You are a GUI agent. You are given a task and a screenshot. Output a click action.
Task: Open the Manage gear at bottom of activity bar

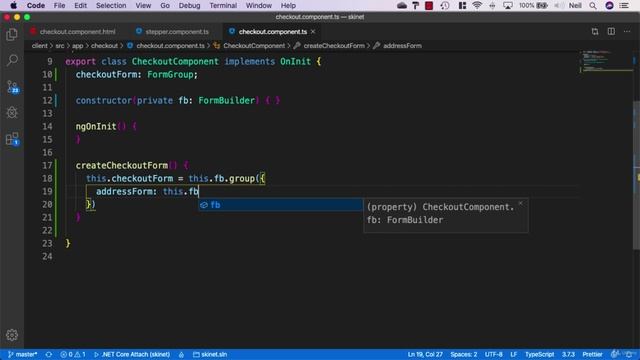12,335
